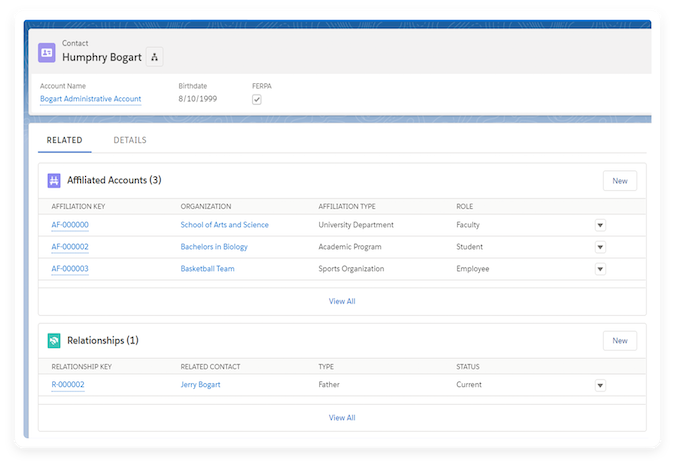This screenshot has width=675, height=466.
Task: Click New in Affiliated Accounts section
Action: point(619,181)
